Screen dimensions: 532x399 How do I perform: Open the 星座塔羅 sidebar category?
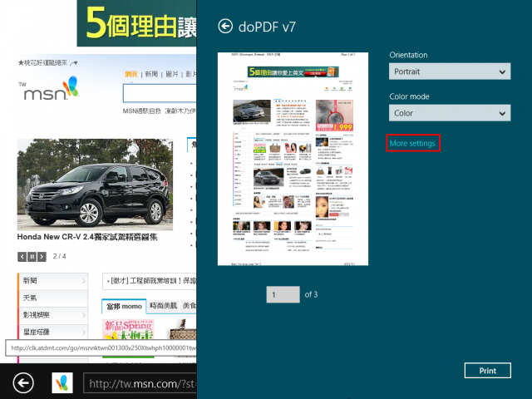[53, 332]
